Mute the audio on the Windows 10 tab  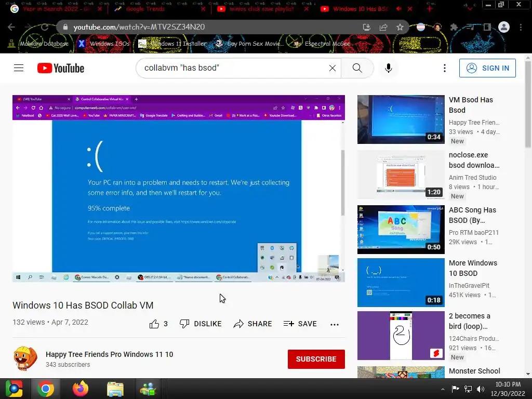pyautogui.click(x=399, y=9)
